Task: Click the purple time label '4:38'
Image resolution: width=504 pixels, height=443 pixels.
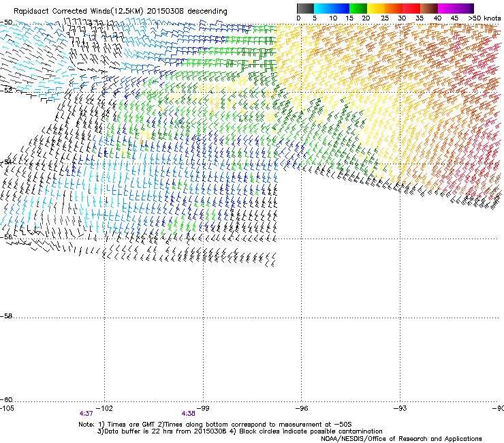Action: pos(189,414)
